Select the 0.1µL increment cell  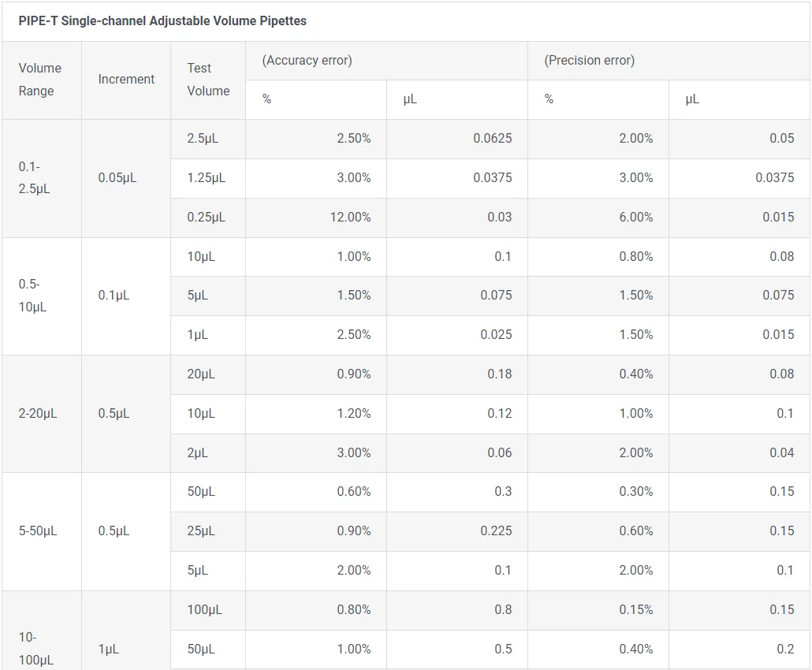tap(114, 296)
